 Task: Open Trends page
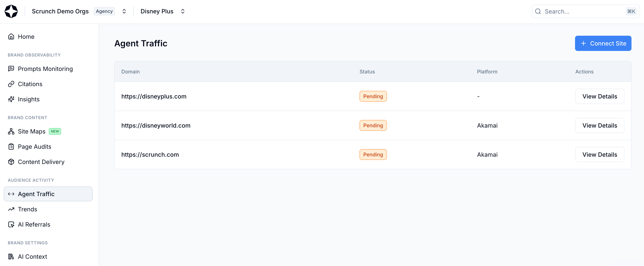[48, 209]
